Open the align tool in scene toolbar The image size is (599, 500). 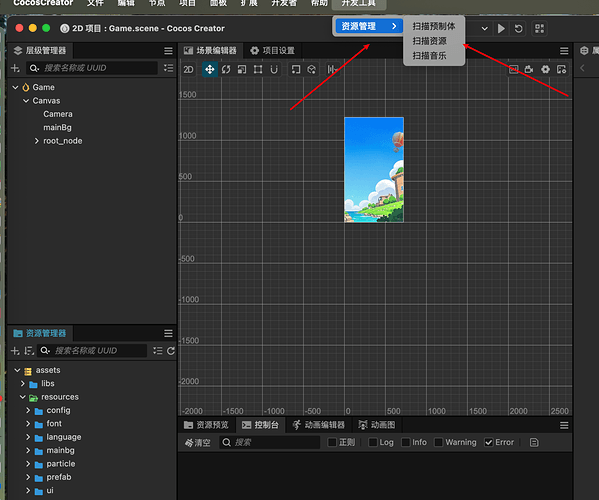331,70
